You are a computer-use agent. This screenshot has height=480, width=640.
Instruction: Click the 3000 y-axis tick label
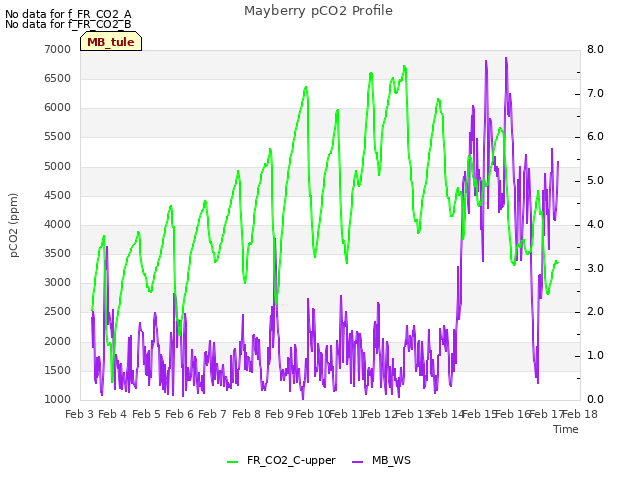(x=58, y=282)
